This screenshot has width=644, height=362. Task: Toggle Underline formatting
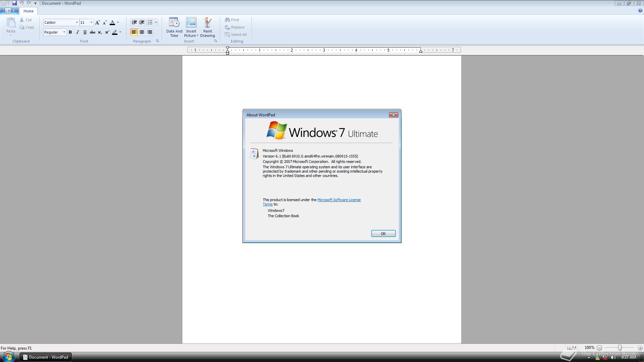[85, 32]
